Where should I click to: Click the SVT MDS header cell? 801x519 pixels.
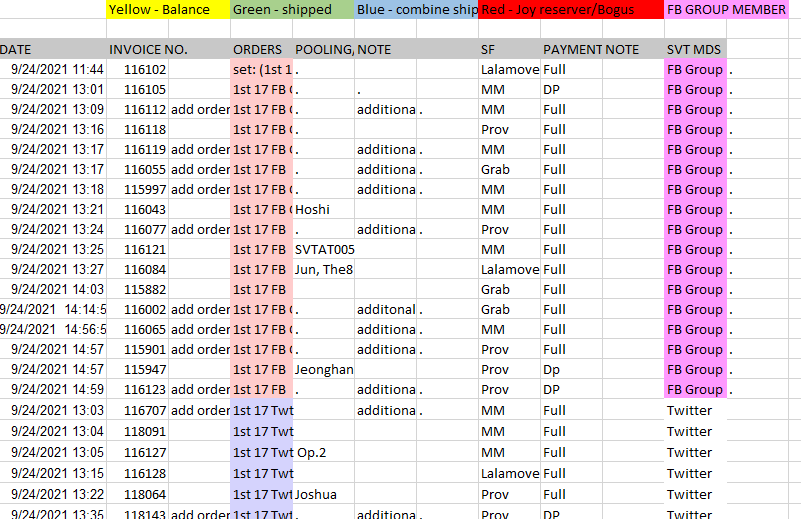695,50
